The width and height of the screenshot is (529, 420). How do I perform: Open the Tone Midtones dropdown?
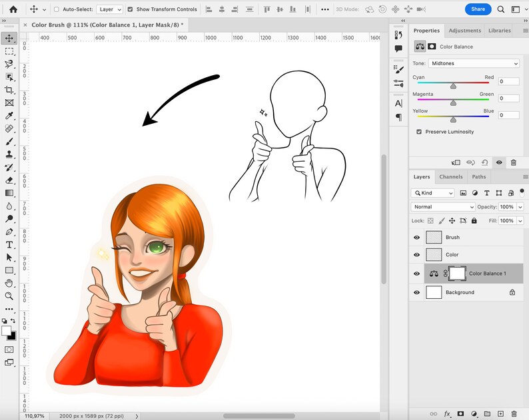[x=474, y=63]
